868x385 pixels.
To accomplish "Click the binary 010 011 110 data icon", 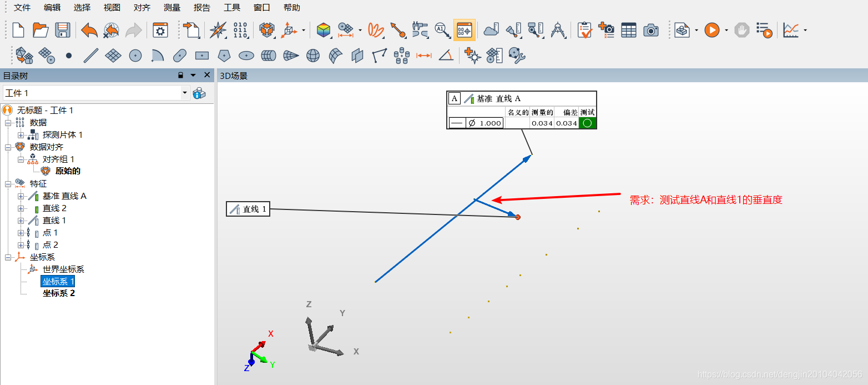I will click(x=240, y=30).
